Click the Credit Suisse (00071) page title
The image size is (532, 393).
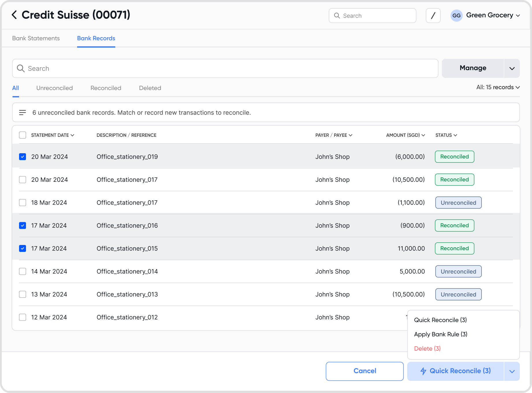click(x=76, y=15)
